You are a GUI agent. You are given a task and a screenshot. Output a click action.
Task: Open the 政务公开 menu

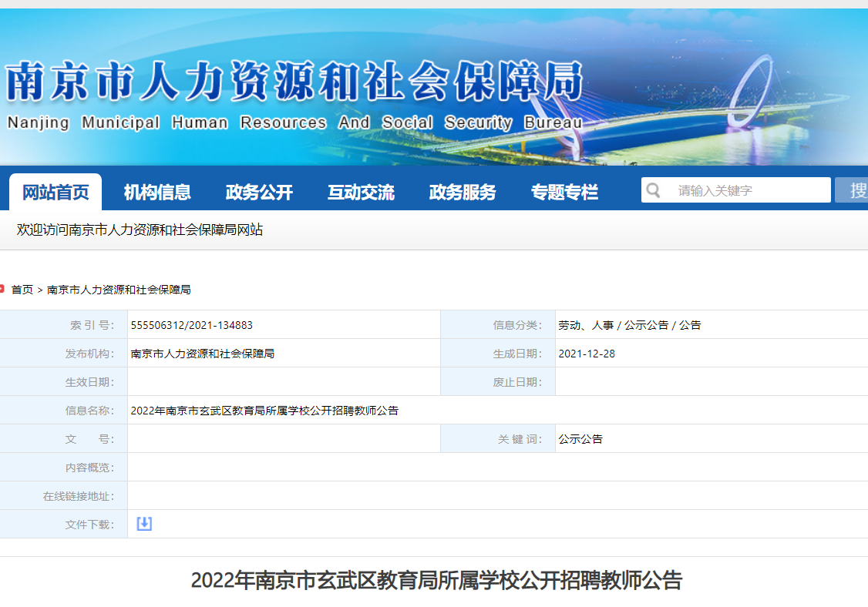259,192
